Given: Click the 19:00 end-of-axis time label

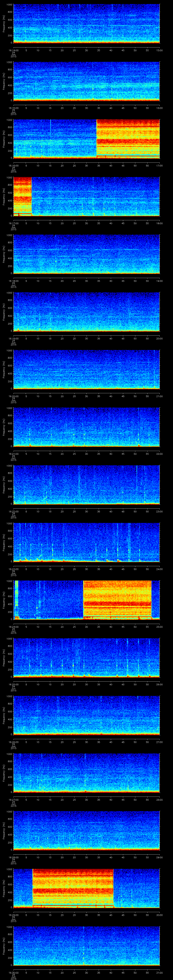Looking at the screenshot, I should [x=160, y=281].
